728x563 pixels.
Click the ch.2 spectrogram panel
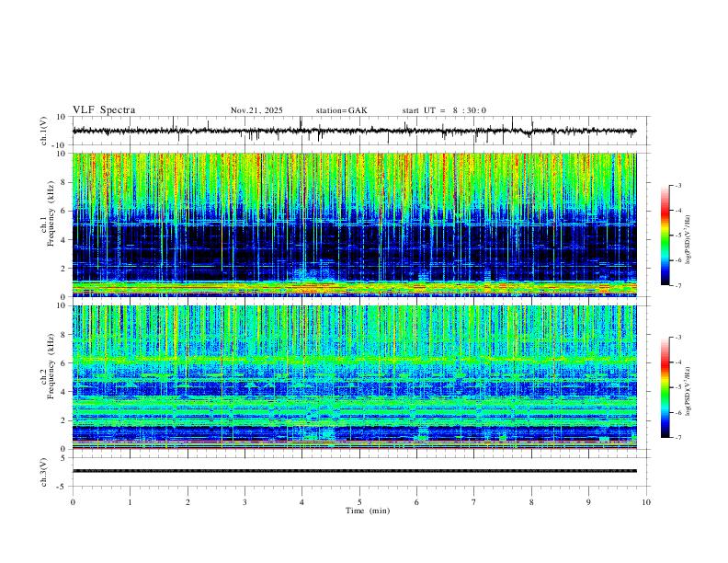click(x=354, y=377)
